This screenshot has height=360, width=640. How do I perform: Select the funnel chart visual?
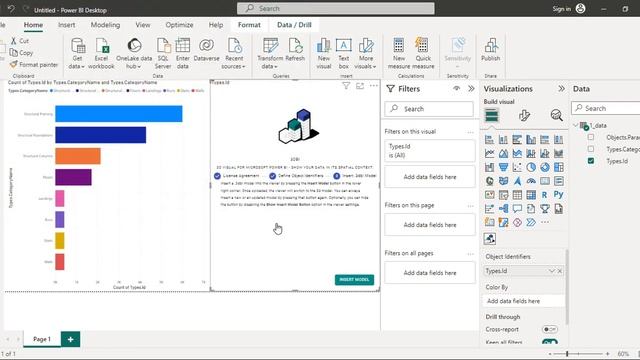[503, 167]
